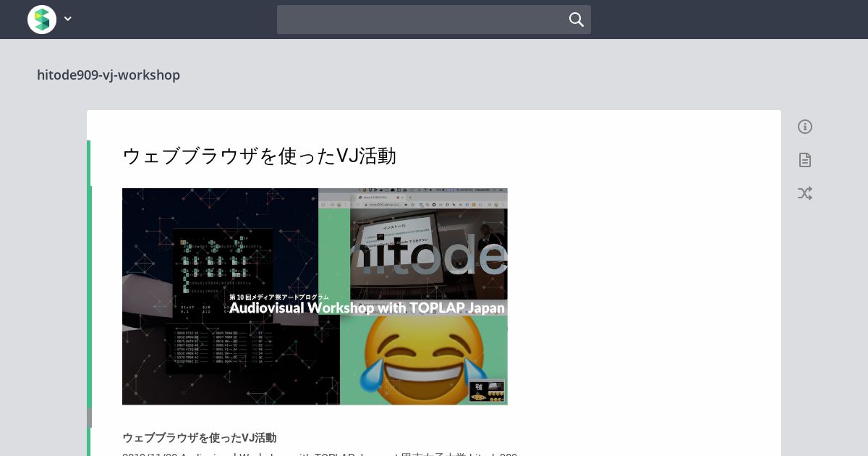Click the ウェブブラウザを使ったVJ活動 heading
Viewport: 868px width, 456px height.
(259, 156)
